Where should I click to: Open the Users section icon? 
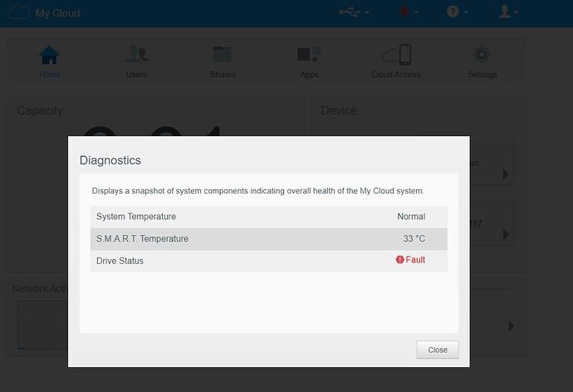click(x=136, y=54)
